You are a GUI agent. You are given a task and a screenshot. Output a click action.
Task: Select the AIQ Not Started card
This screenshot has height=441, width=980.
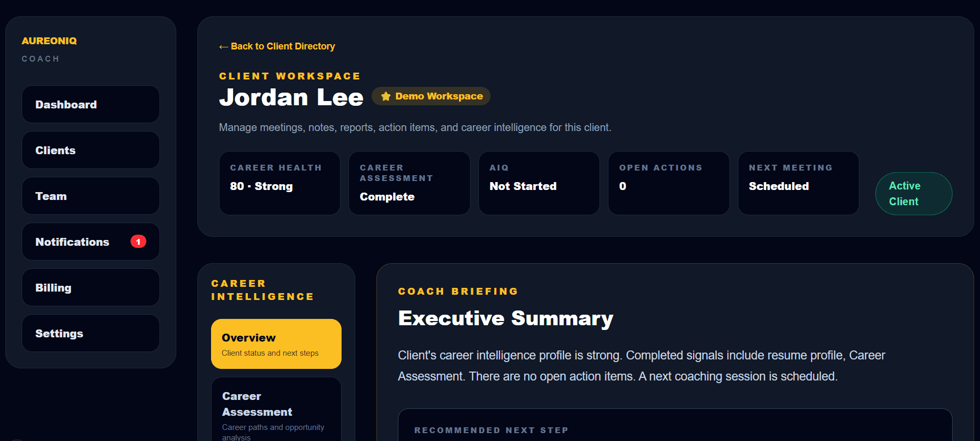coord(539,183)
